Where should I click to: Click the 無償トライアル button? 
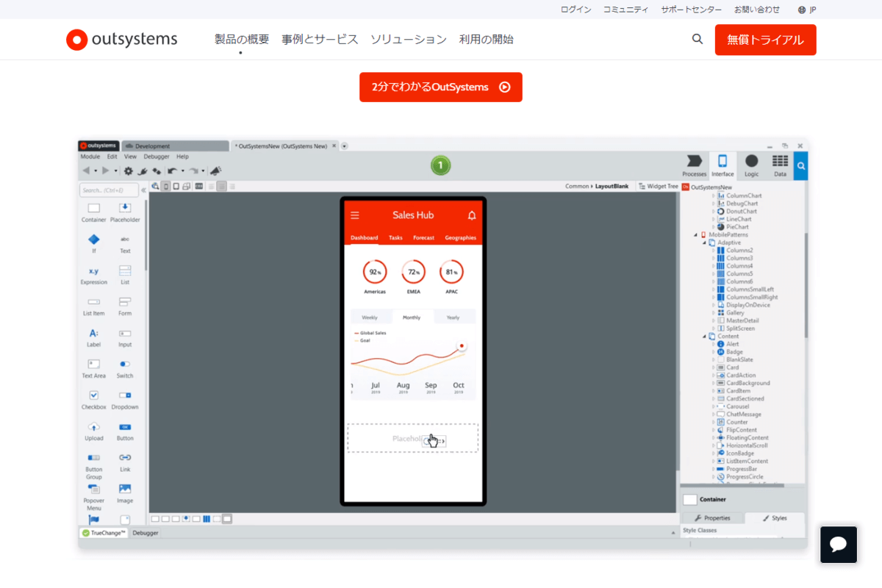pyautogui.click(x=765, y=40)
